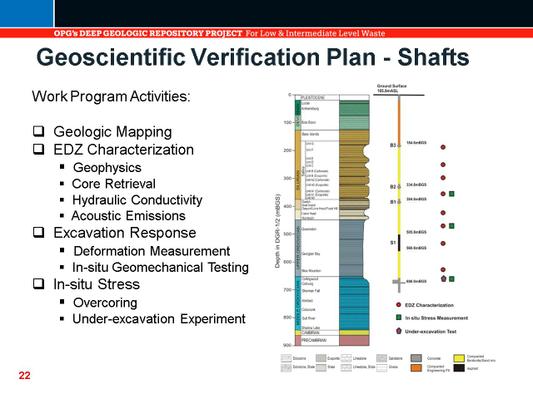This screenshot has width=533, height=399.
Task: Click the under-excavation pentagon marker at shaft bottom
Action: tap(443, 279)
